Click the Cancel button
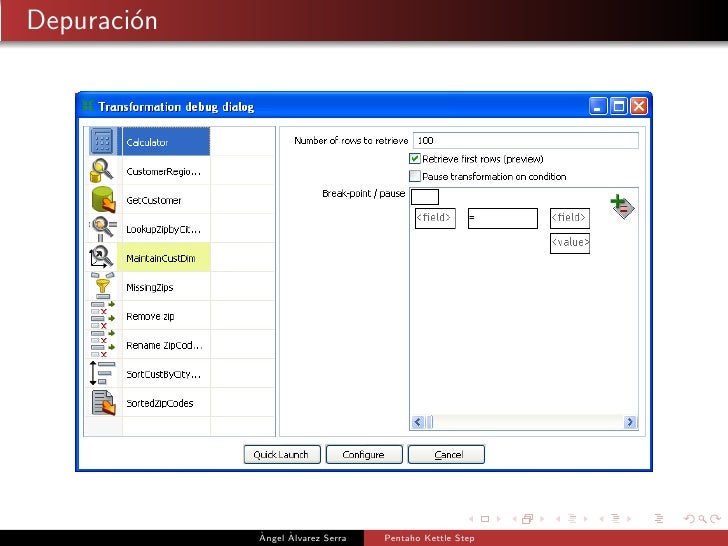Image resolution: width=728 pixels, height=546 pixels. (446, 454)
